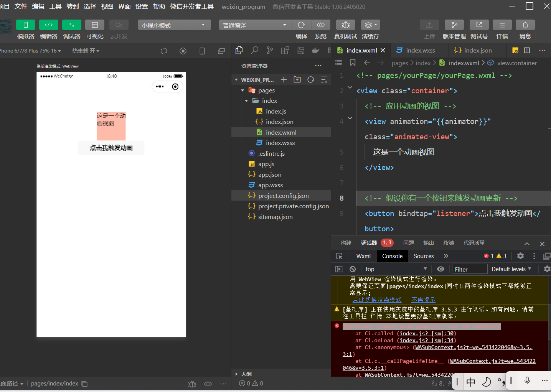
Task: Open the simulator capsule more-options dots
Action: (160, 87)
